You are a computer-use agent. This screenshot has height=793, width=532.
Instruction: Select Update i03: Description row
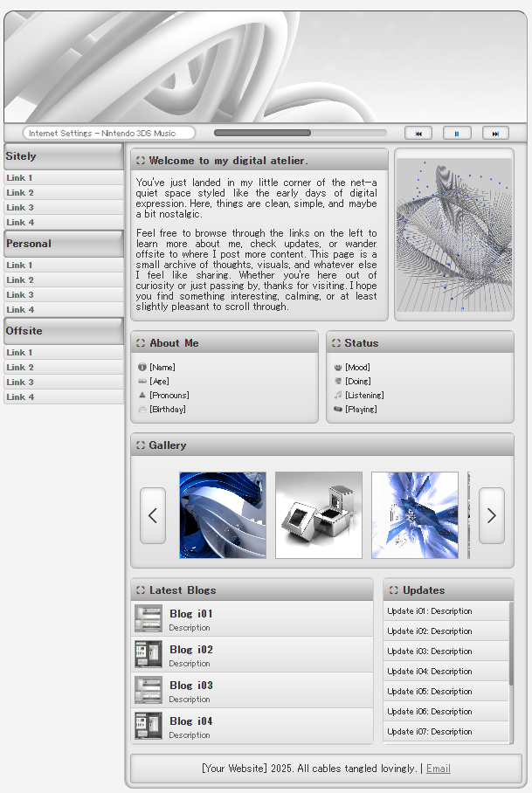[446, 651]
